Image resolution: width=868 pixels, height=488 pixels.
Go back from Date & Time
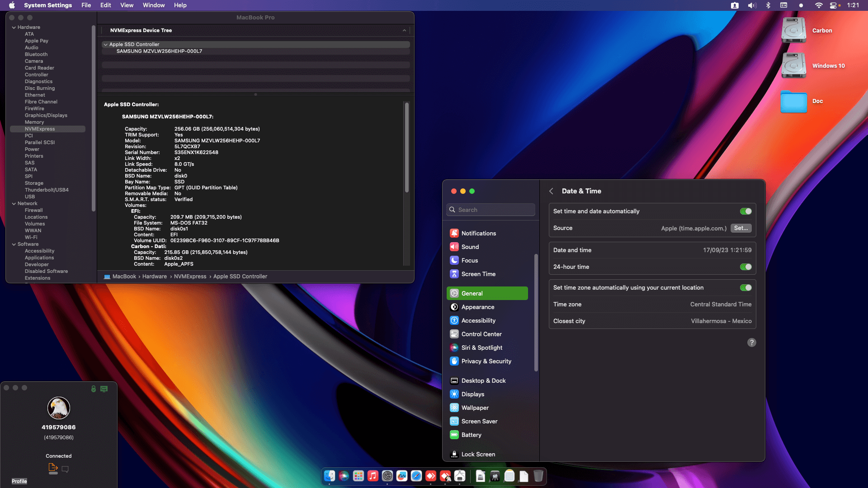point(551,191)
